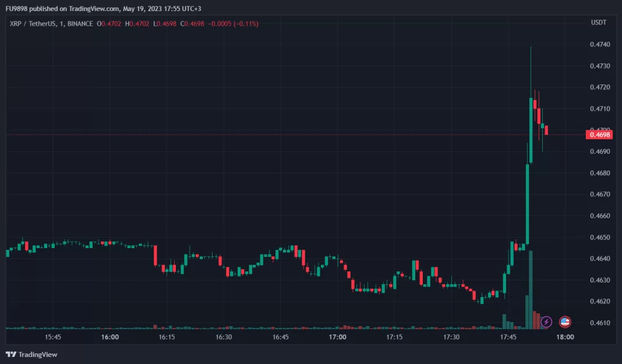Click the 16:30 time axis label
This screenshot has height=364, width=622.
tap(224, 337)
